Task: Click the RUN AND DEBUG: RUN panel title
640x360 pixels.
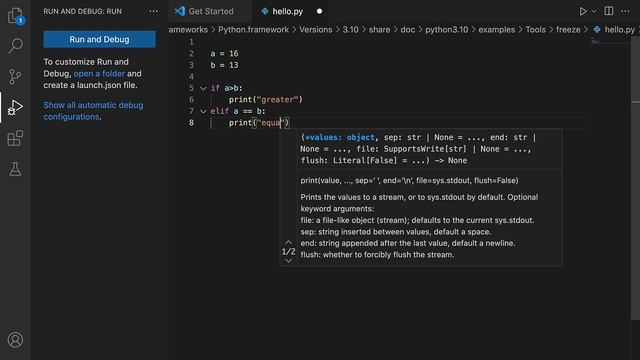Action: click(82, 11)
